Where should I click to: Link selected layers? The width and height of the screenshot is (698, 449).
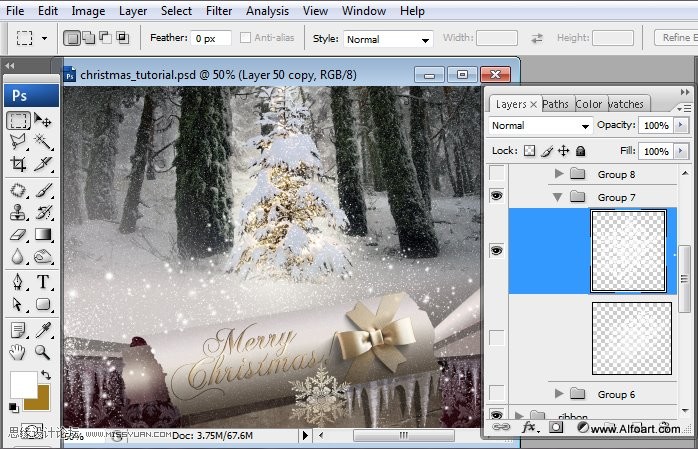click(x=501, y=428)
